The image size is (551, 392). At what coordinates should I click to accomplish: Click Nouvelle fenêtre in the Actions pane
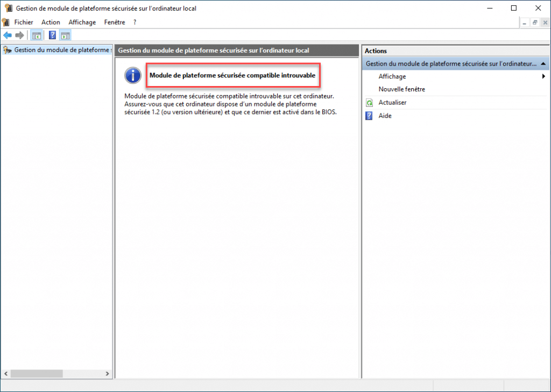[401, 89]
